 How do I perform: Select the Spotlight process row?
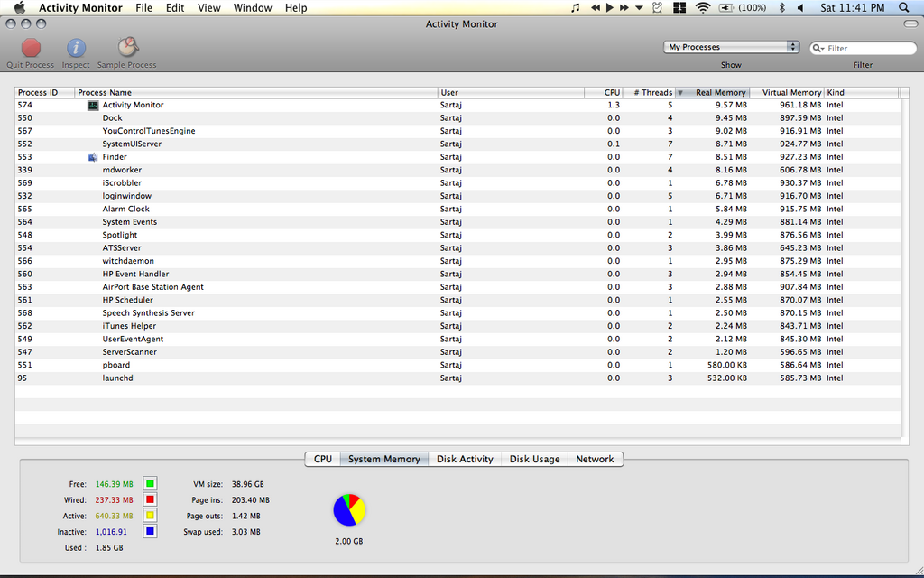click(x=457, y=235)
